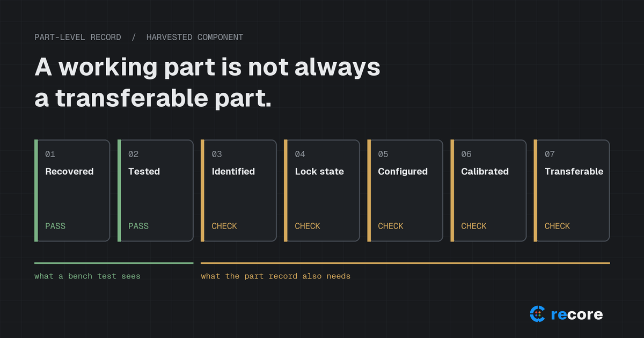Image resolution: width=644 pixels, height=338 pixels.
Task: Click the recore logo icon
Action: click(538, 314)
